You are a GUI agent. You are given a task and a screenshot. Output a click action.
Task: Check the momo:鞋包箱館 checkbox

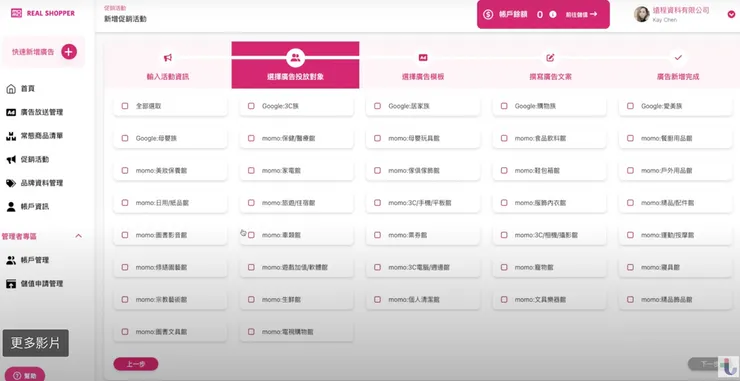coord(504,170)
